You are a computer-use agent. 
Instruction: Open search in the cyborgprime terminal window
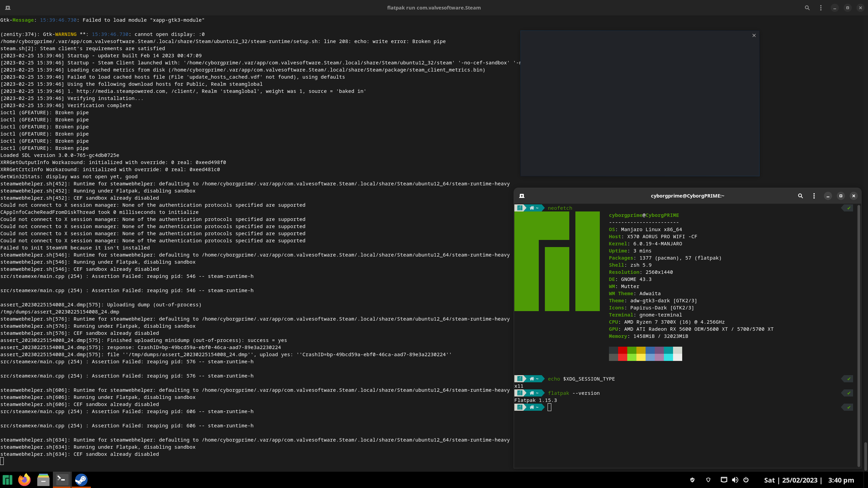coord(800,196)
